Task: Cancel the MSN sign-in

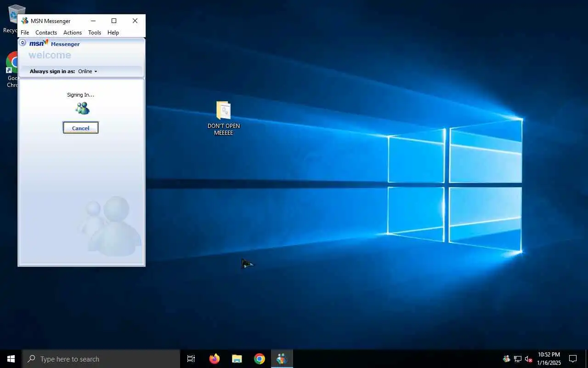Action: [x=80, y=128]
